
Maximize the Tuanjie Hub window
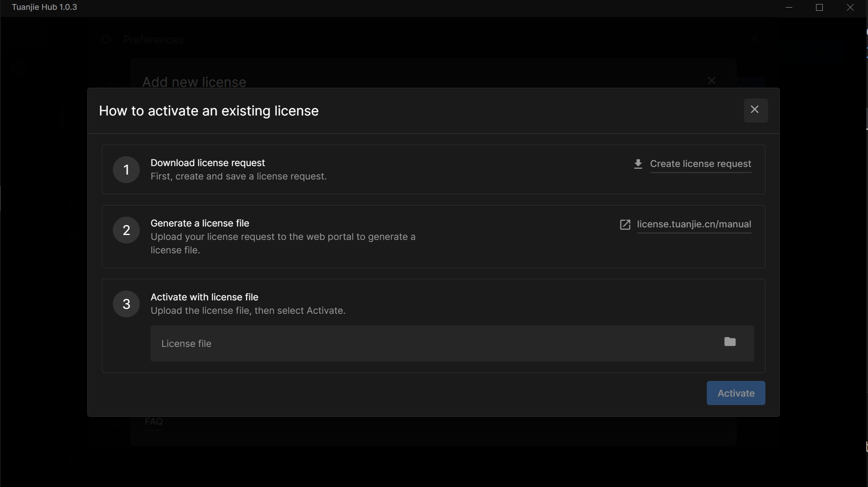(x=820, y=7)
